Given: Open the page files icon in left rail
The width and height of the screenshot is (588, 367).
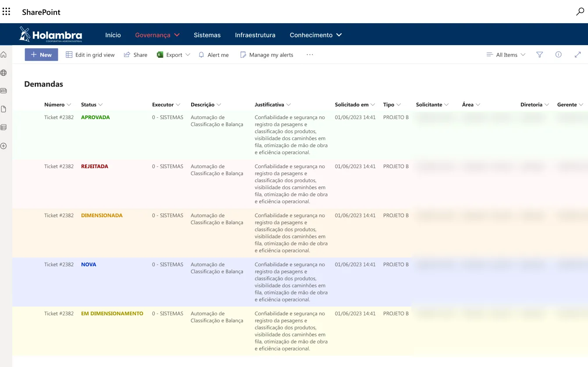Looking at the screenshot, I should click(x=4, y=109).
